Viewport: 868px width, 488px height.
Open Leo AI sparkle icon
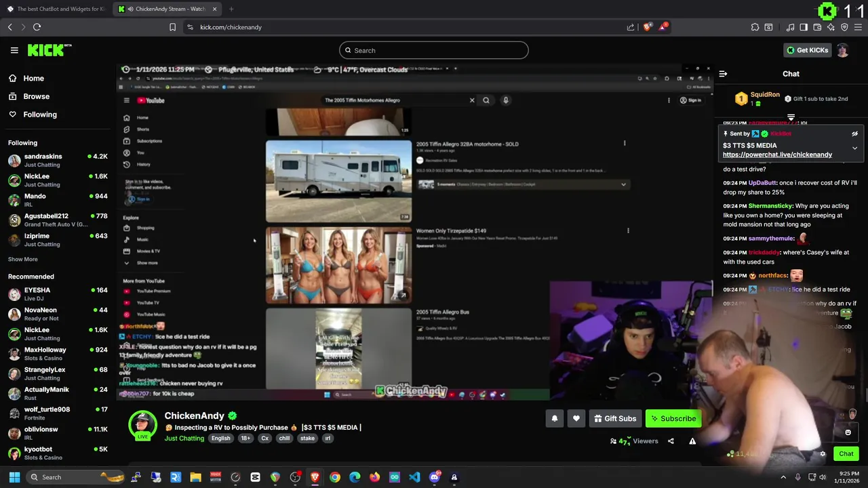point(831,27)
